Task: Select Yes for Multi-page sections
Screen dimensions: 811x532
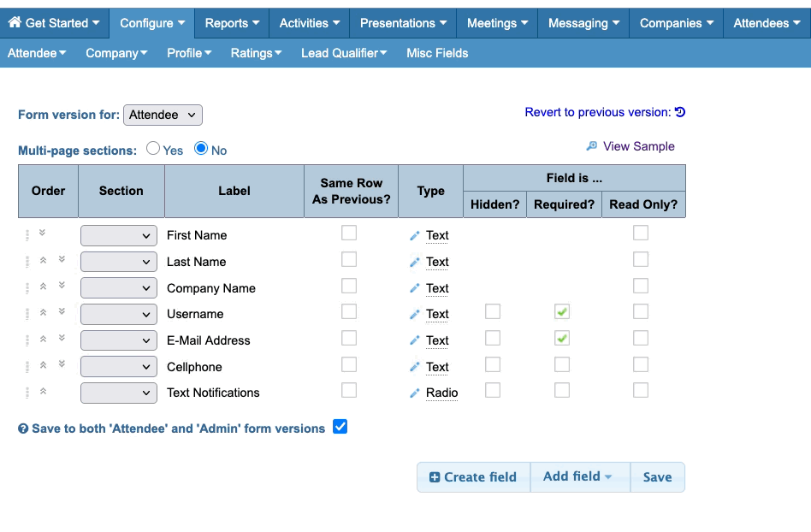Action: pyautogui.click(x=153, y=148)
